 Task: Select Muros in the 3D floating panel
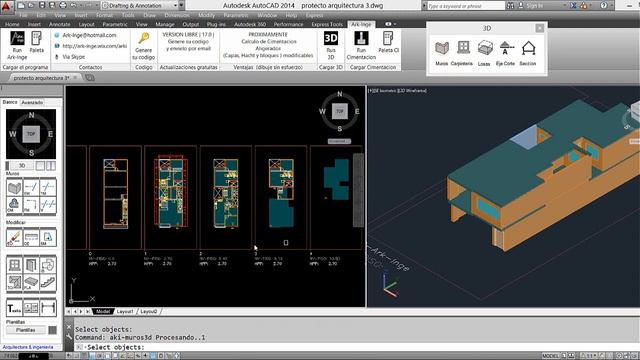pos(442,53)
